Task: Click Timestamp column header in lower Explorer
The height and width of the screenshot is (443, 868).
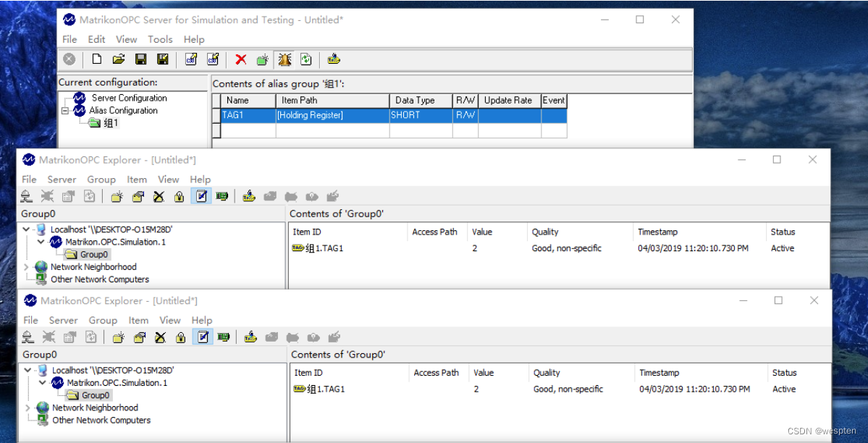Action: tap(700, 373)
